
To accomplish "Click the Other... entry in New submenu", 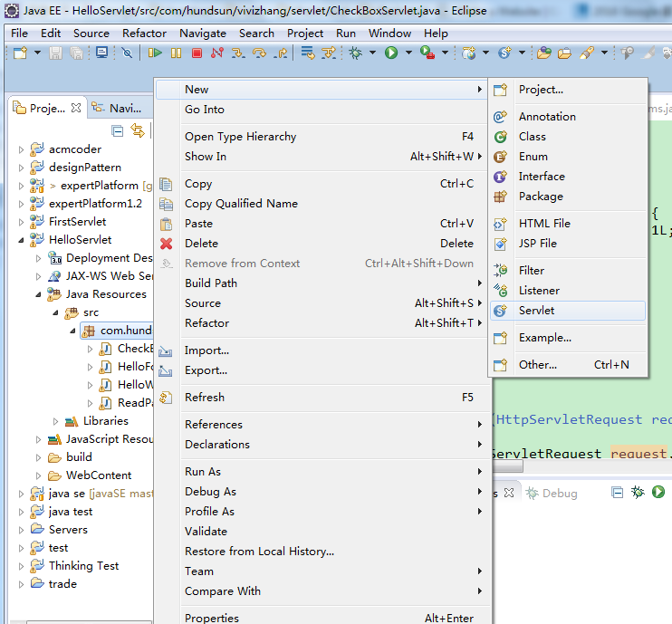I will [568, 365].
